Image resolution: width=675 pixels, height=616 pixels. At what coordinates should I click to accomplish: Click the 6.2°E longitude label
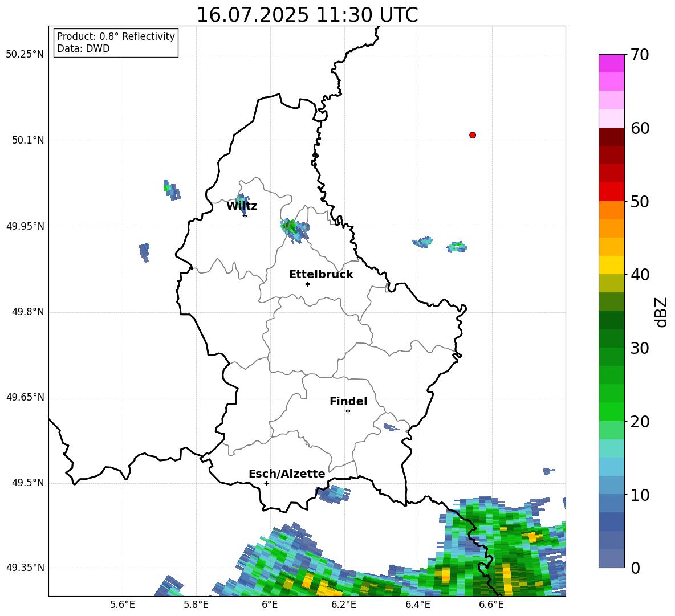[344, 605]
